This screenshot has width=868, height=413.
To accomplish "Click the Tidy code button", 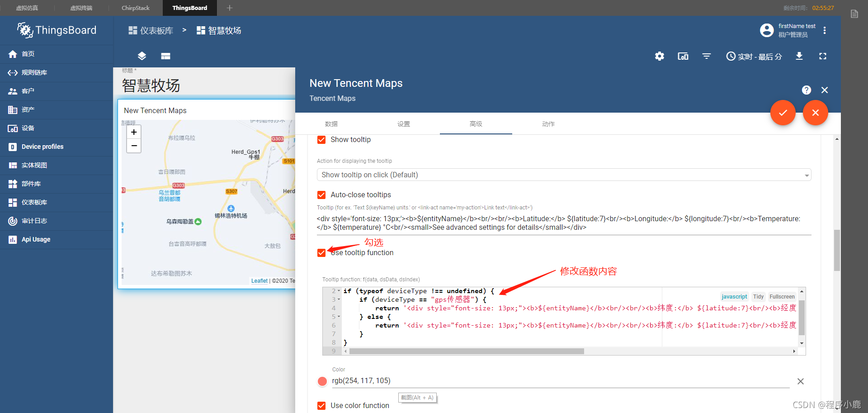I will (759, 297).
